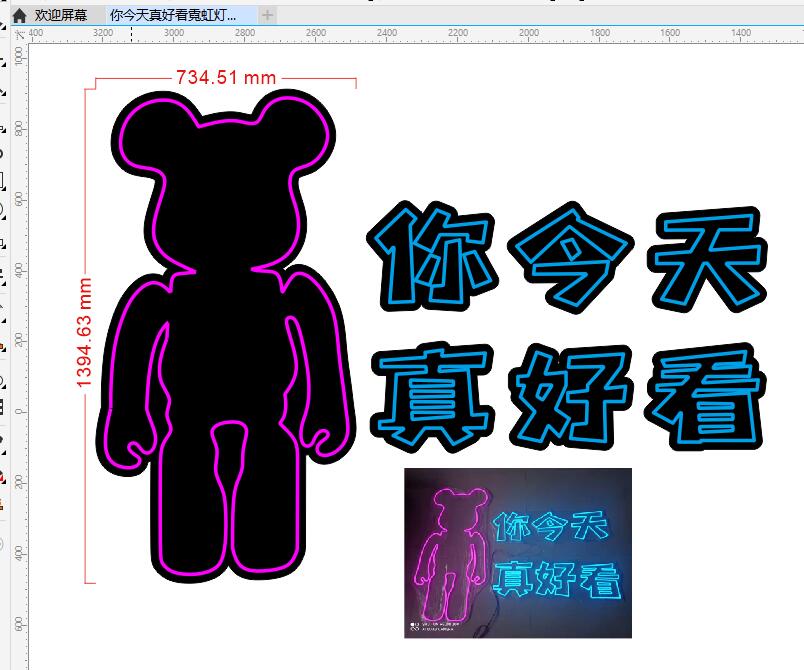Select the blue neon character 好
Screen dimensions: 804x670
(x=571, y=397)
